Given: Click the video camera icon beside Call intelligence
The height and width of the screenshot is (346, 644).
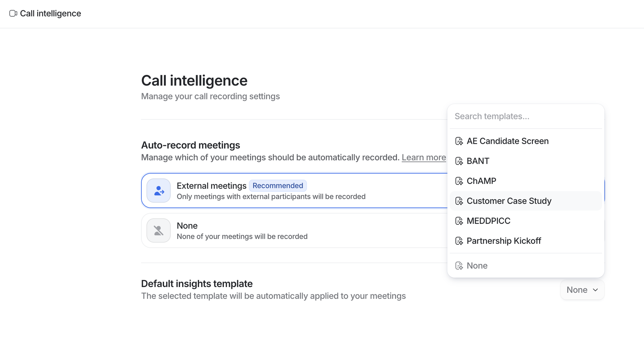Looking at the screenshot, I should [x=13, y=13].
